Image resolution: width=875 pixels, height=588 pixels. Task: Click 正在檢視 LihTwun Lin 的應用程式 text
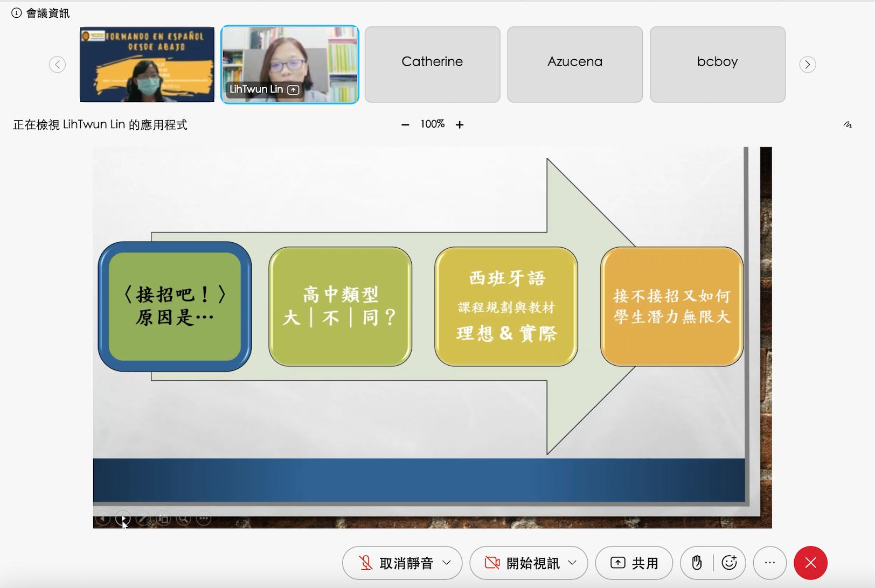pyautogui.click(x=100, y=125)
